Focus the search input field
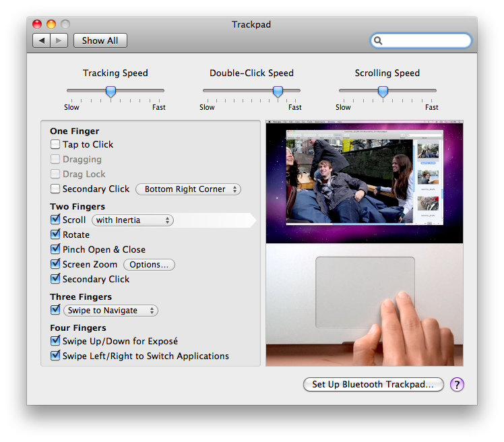Image resolution: width=504 pixels, height=442 pixels. click(421, 40)
